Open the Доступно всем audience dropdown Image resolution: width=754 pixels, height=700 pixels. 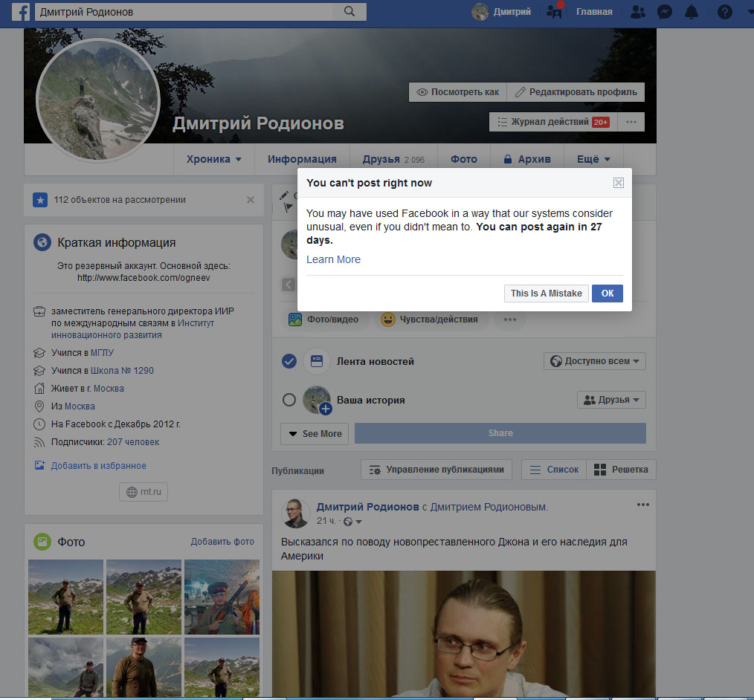point(595,361)
